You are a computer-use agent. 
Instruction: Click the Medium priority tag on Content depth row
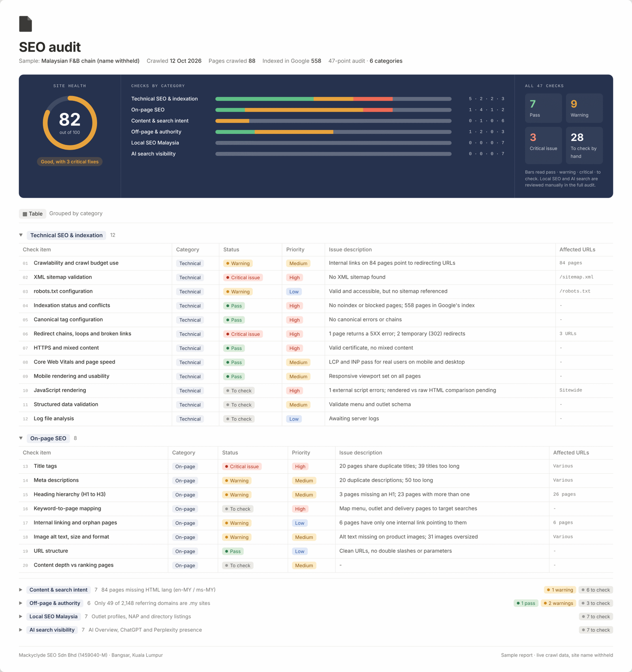[304, 566]
